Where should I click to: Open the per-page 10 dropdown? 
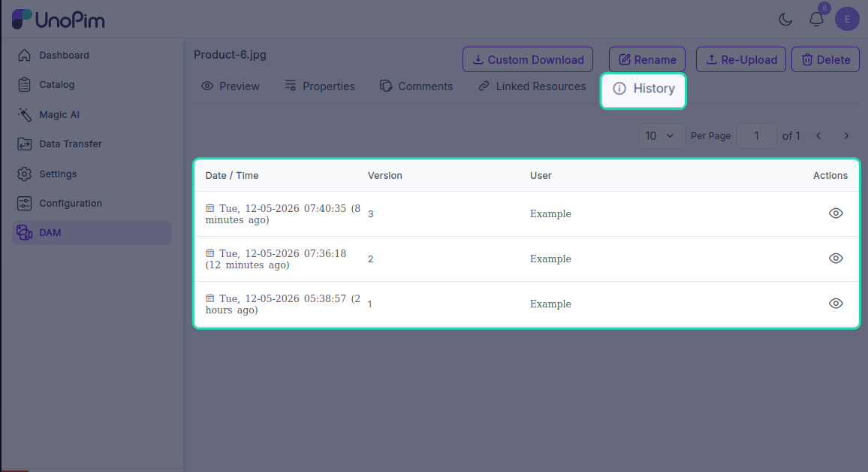click(x=661, y=136)
